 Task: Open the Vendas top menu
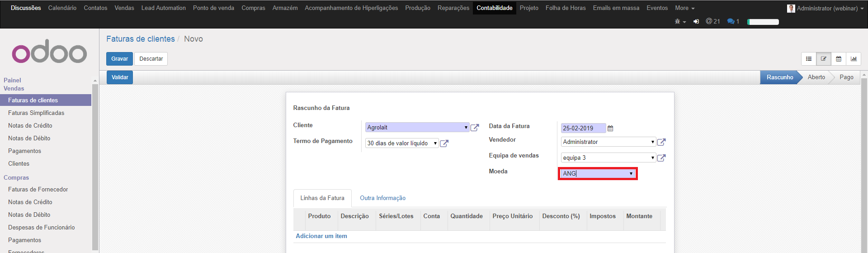pos(124,8)
